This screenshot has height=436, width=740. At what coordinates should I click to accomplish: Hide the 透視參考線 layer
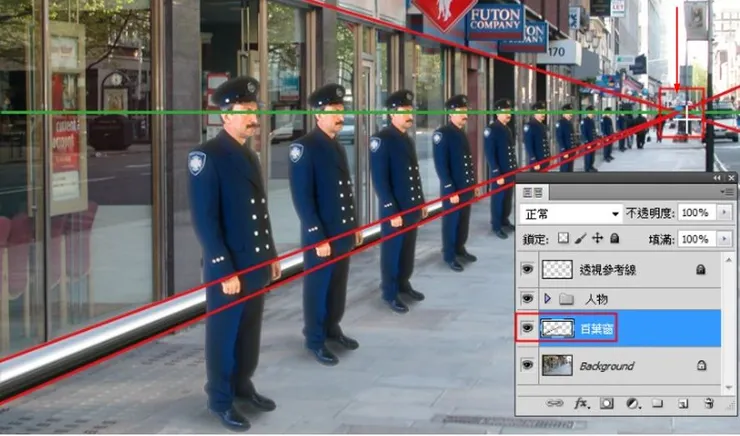pos(527,269)
